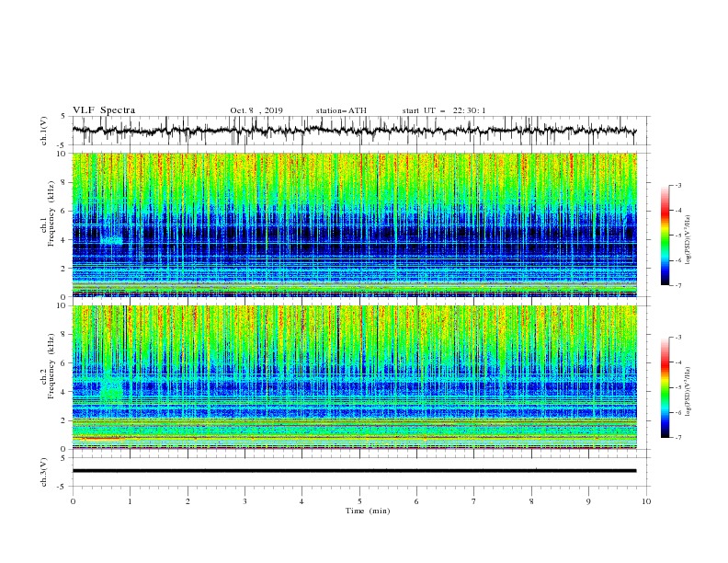The width and height of the screenshot is (728, 563).
Task: Click the "ch.1(V)" waveform axis label
Action: (x=44, y=131)
